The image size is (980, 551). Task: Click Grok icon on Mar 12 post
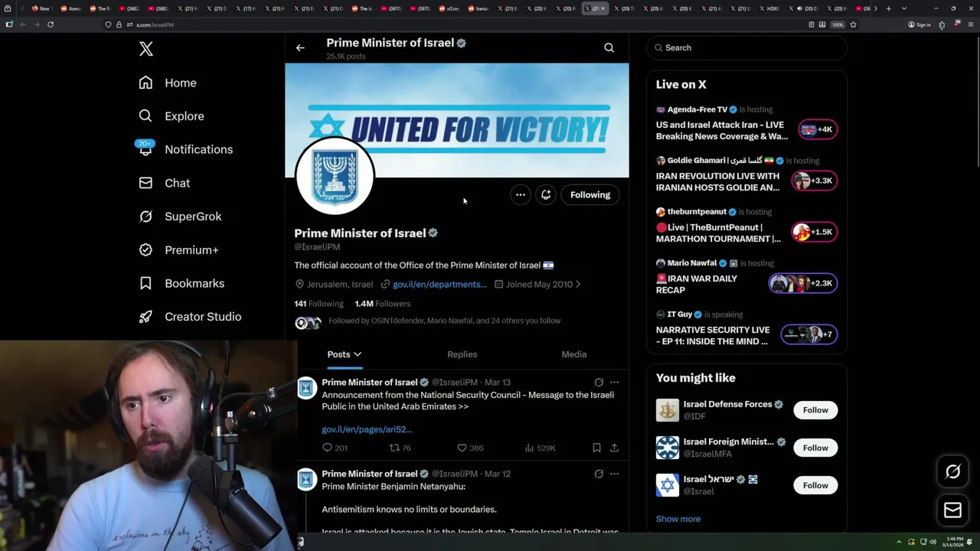pos(599,474)
